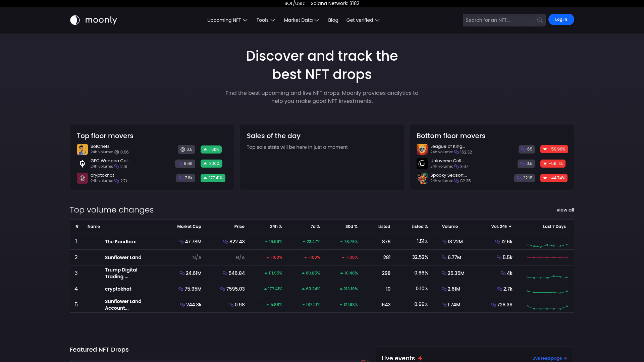
Task: Click the SolChefs collection avatar
Action: 82,149
